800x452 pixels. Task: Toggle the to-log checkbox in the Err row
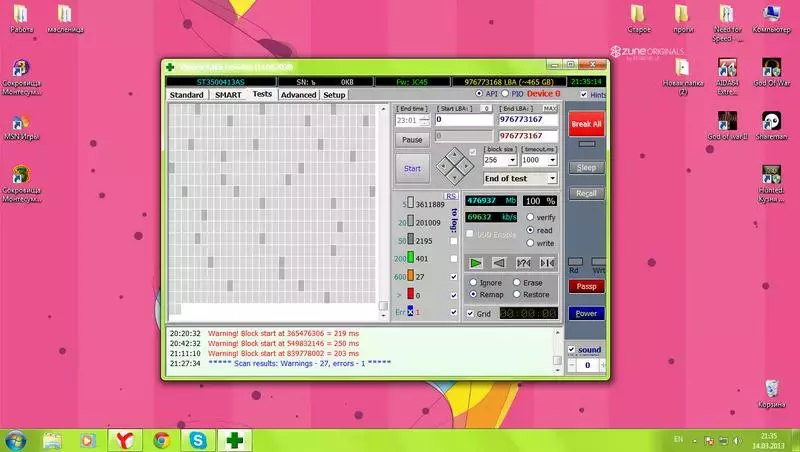coord(454,312)
